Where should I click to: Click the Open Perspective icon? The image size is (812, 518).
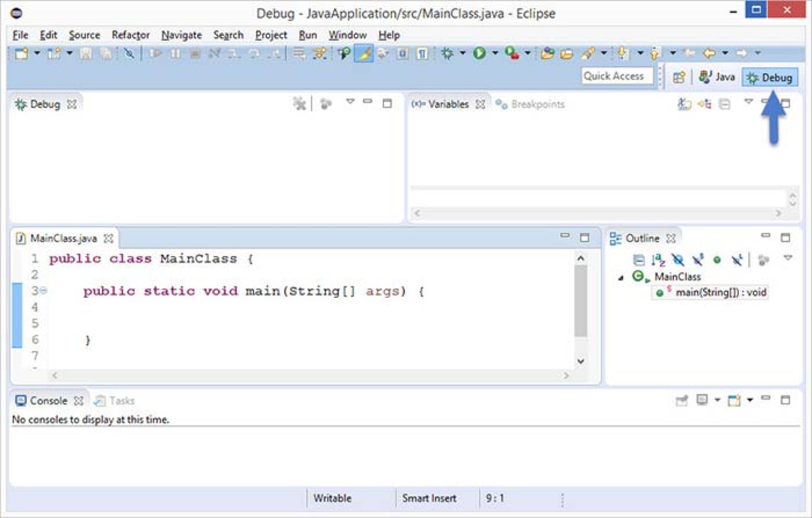point(678,78)
